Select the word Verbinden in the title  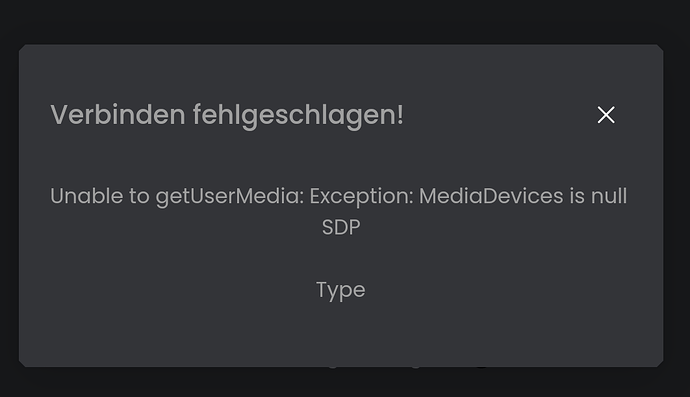coord(118,114)
